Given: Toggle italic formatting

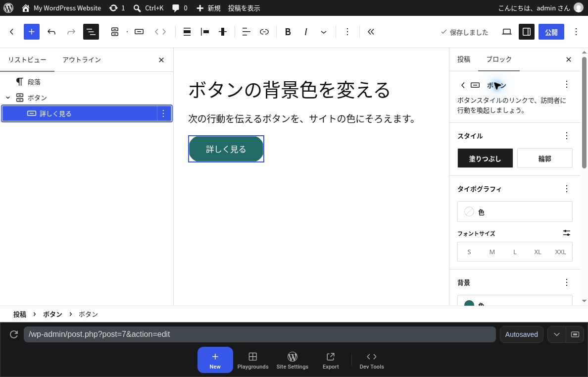Looking at the screenshot, I should click(x=306, y=32).
